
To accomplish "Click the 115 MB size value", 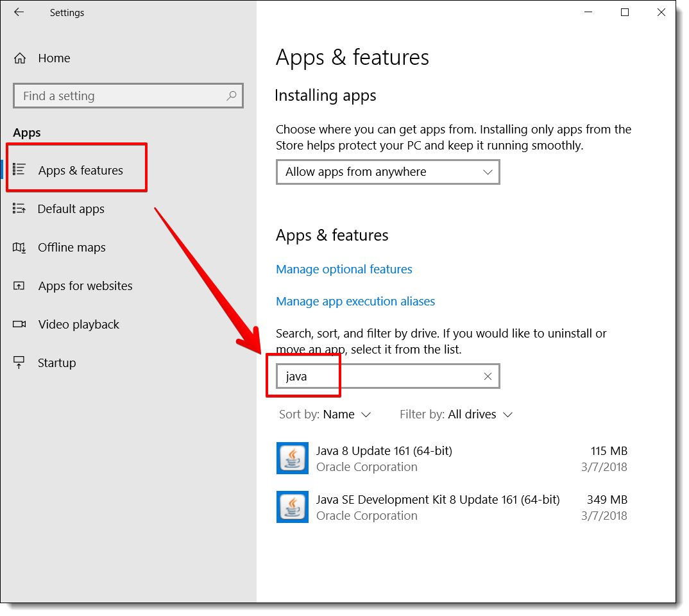I will (609, 451).
